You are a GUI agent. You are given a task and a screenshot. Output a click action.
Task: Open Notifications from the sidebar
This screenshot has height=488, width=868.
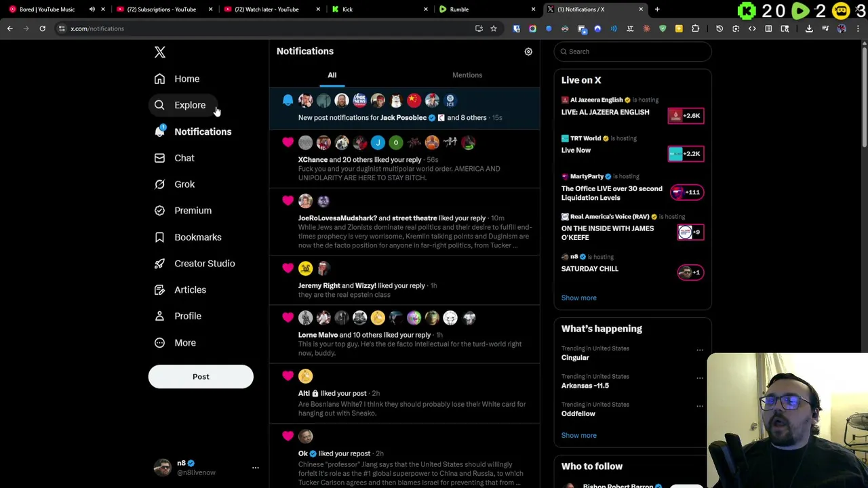coord(193,131)
